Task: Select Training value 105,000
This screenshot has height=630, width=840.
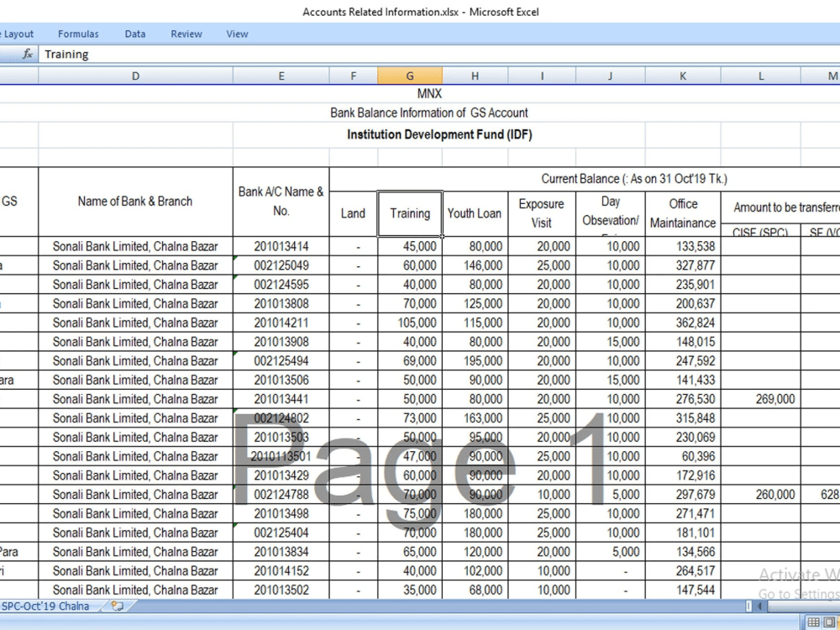Action: tap(410, 323)
